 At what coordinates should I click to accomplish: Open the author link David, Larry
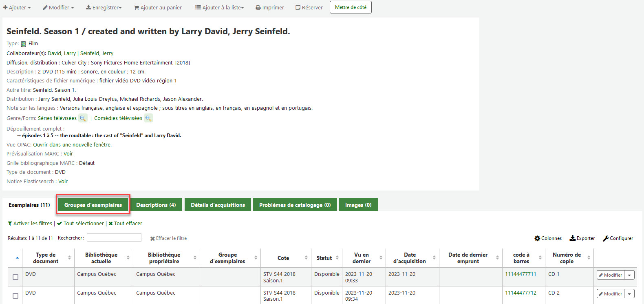(62, 53)
